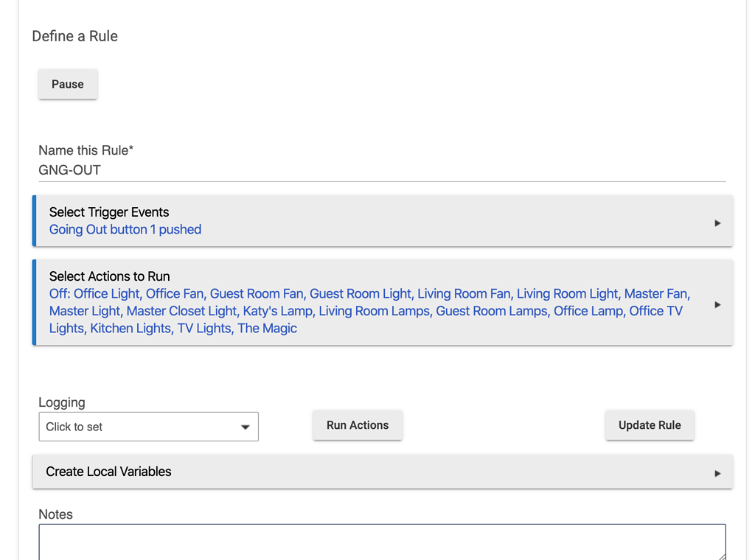Click the 'Going Out button 1 pushed' link

point(125,229)
